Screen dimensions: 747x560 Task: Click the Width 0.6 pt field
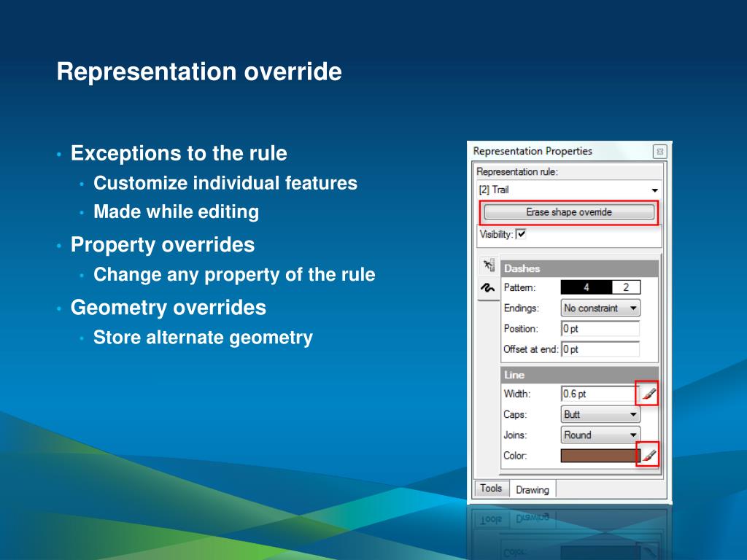(600, 394)
